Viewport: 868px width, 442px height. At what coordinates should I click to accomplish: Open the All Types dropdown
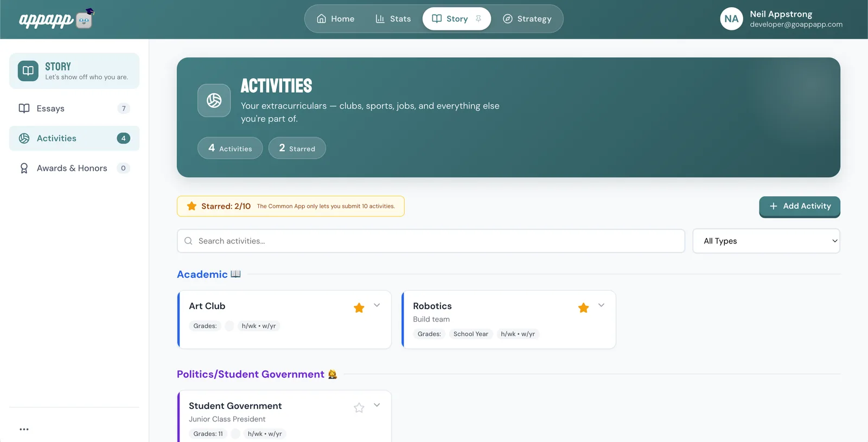point(766,241)
